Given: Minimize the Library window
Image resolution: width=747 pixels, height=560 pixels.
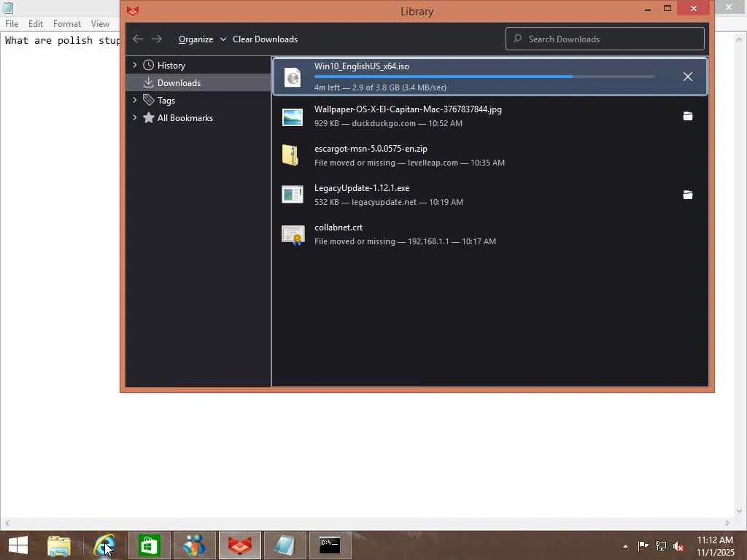Looking at the screenshot, I should pyautogui.click(x=648, y=9).
